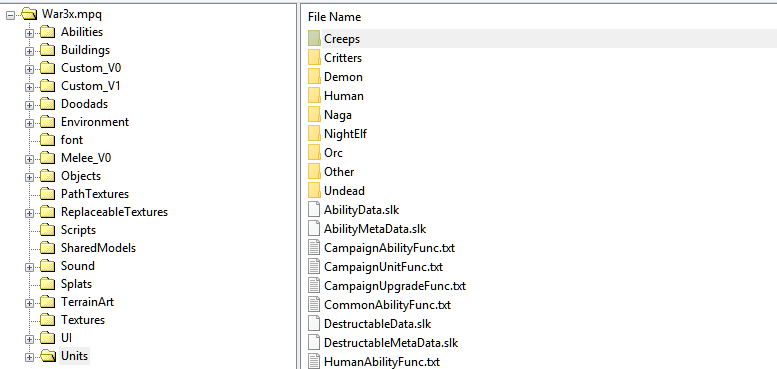Select the TerrainArt tree label
The height and width of the screenshot is (369, 777).
(87, 302)
